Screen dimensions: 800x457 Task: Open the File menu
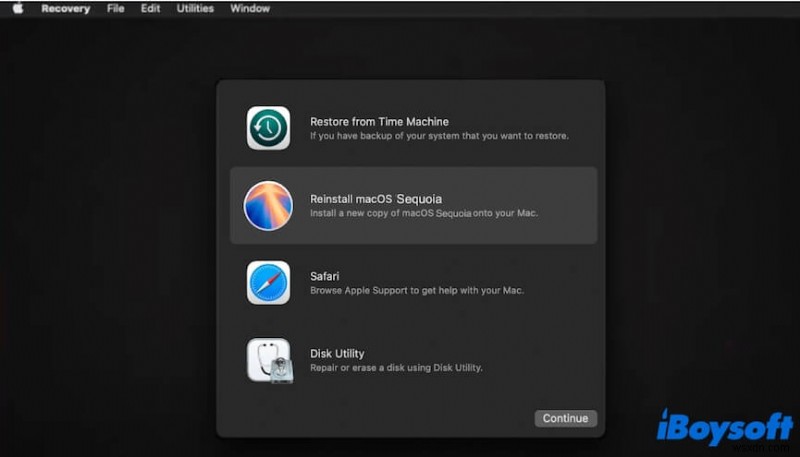click(x=116, y=8)
